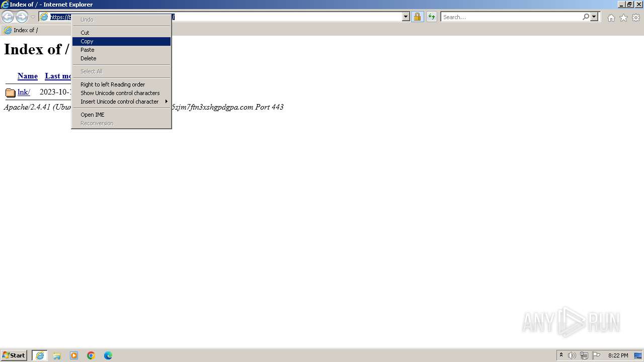644x362 pixels.
Task: Choose Paste from the context menu
Action: point(121,50)
